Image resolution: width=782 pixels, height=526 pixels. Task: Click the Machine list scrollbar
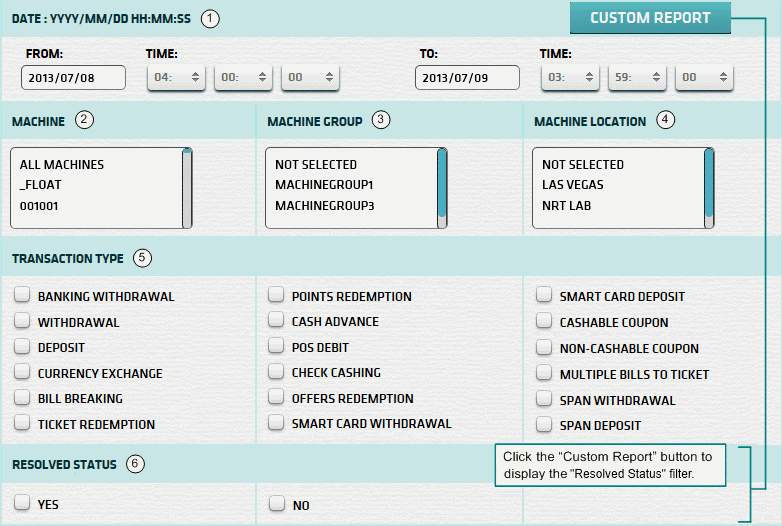[187, 188]
